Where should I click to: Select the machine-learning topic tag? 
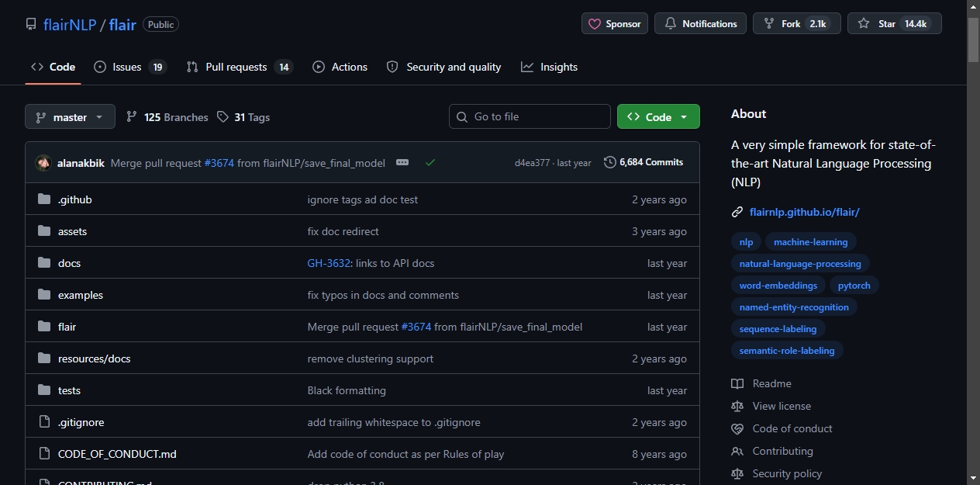click(811, 242)
